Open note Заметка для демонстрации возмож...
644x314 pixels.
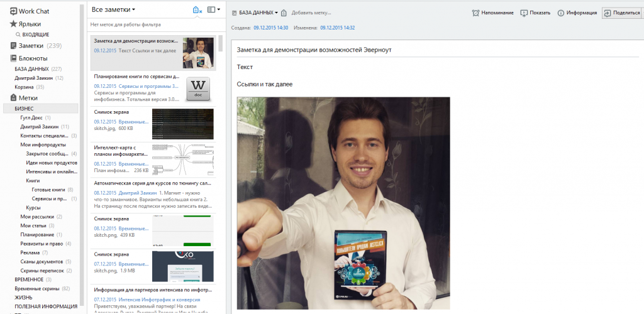(153, 53)
